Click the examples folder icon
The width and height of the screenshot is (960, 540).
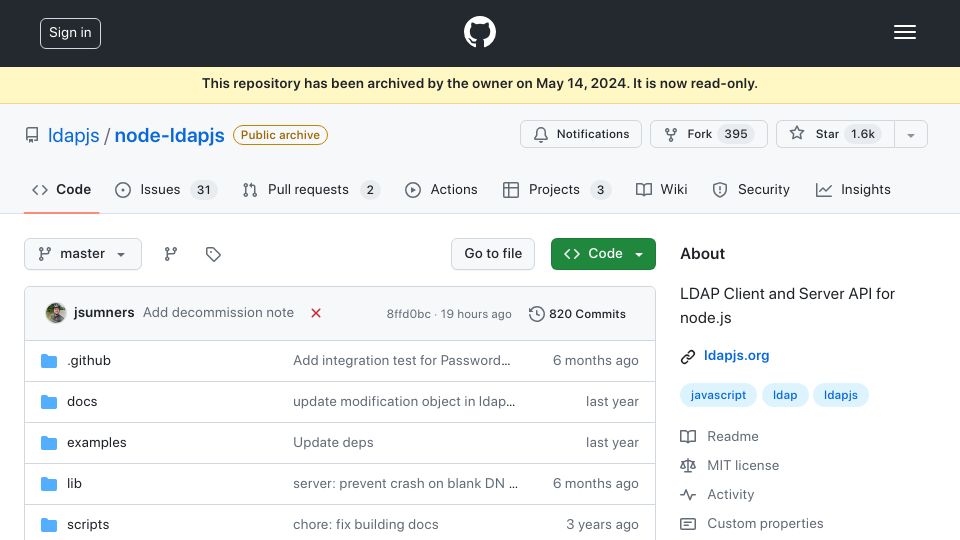click(49, 443)
